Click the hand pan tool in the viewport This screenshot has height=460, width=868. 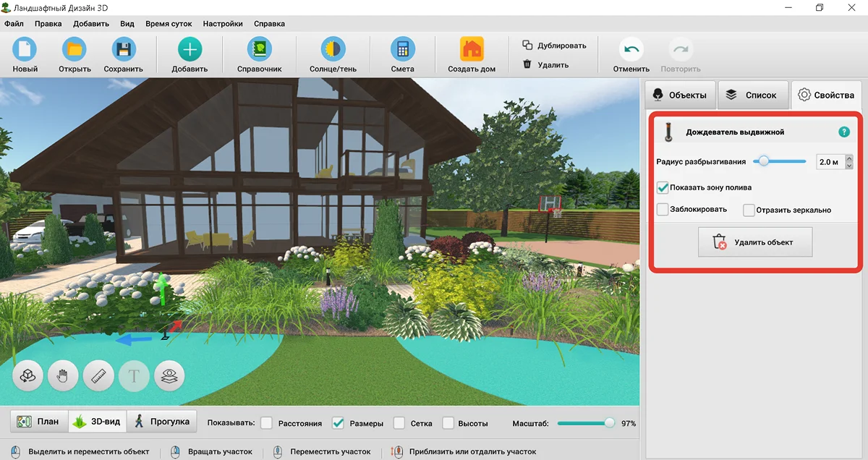pyautogui.click(x=63, y=376)
